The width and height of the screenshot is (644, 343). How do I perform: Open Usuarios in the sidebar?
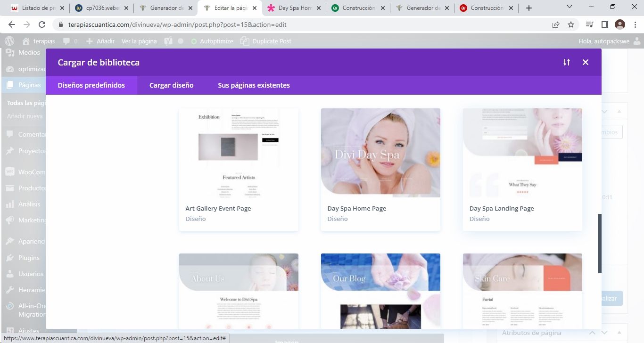(25, 274)
